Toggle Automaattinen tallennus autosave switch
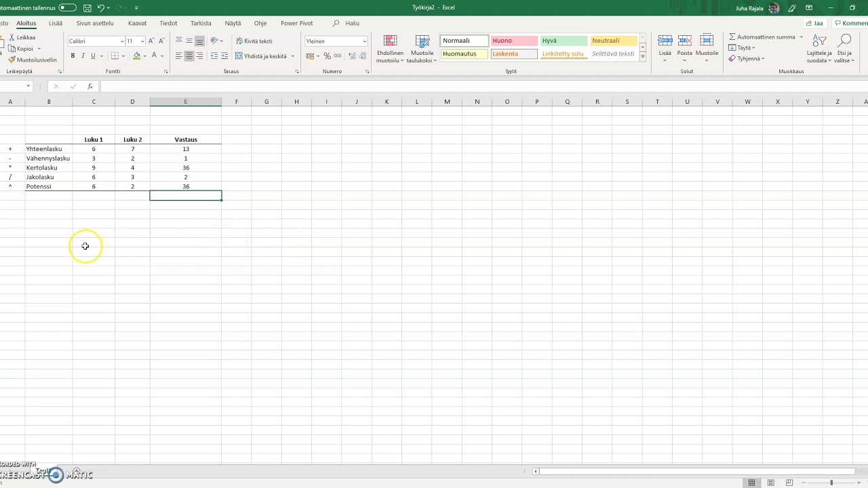The image size is (868, 488). click(x=67, y=7)
